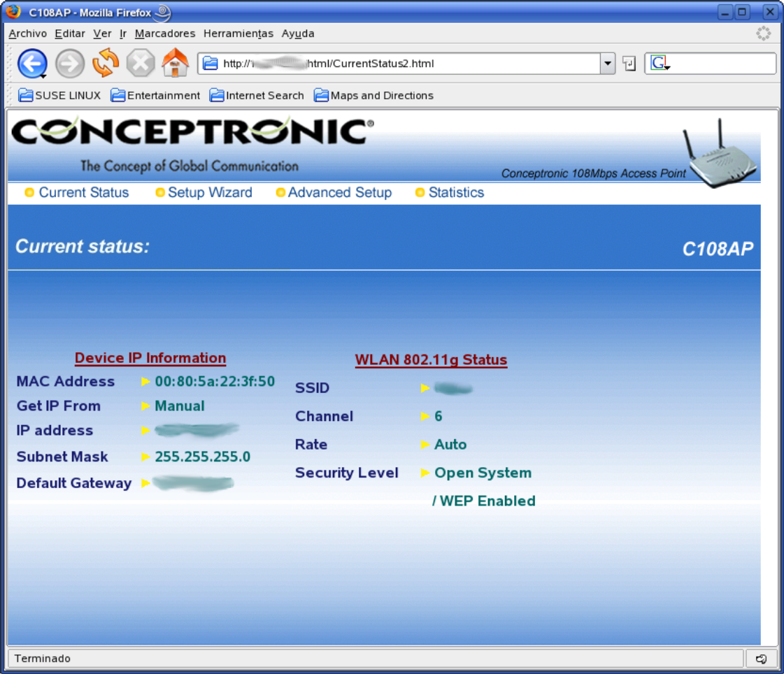Click the Google search engine icon
784x674 pixels.
660,63
